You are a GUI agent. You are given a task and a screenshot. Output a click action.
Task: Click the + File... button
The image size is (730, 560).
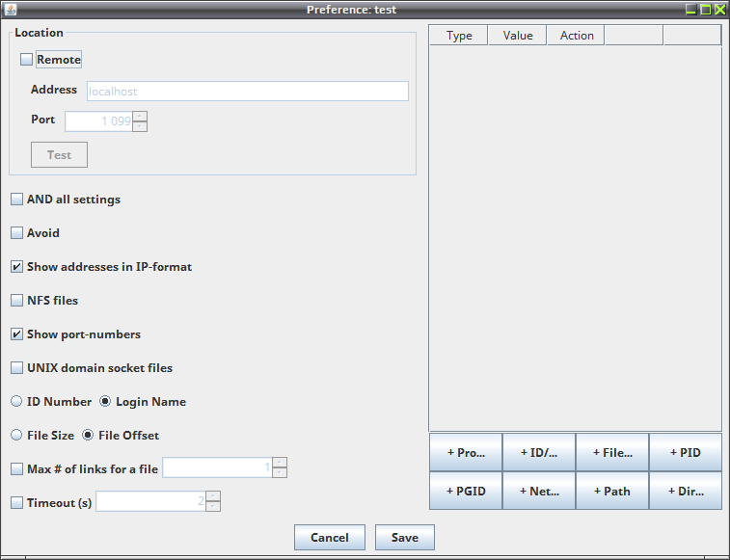612,452
